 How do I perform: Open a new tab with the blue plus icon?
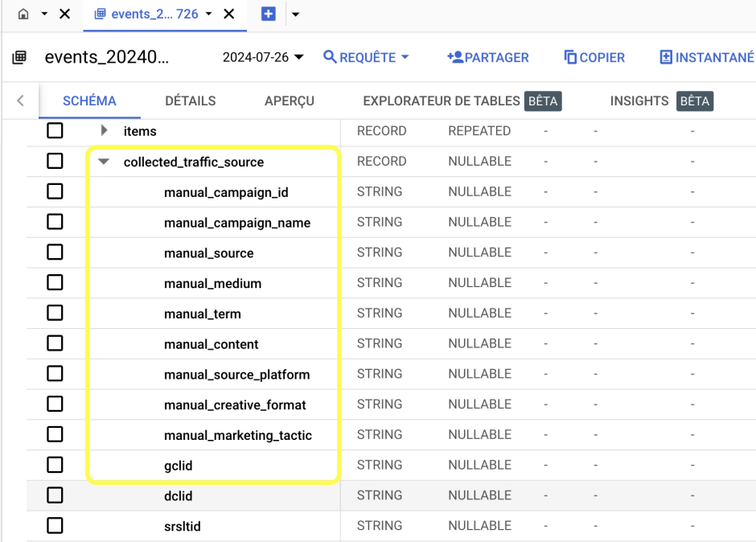268,14
